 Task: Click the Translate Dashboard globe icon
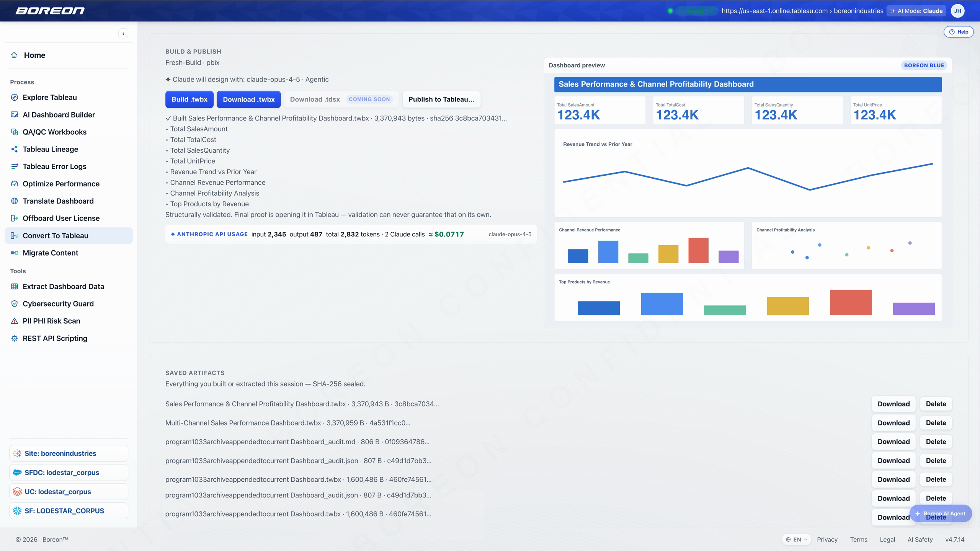pos(15,201)
